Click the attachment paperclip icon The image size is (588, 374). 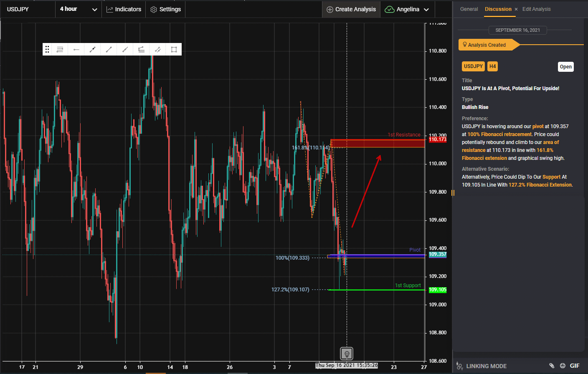(551, 366)
